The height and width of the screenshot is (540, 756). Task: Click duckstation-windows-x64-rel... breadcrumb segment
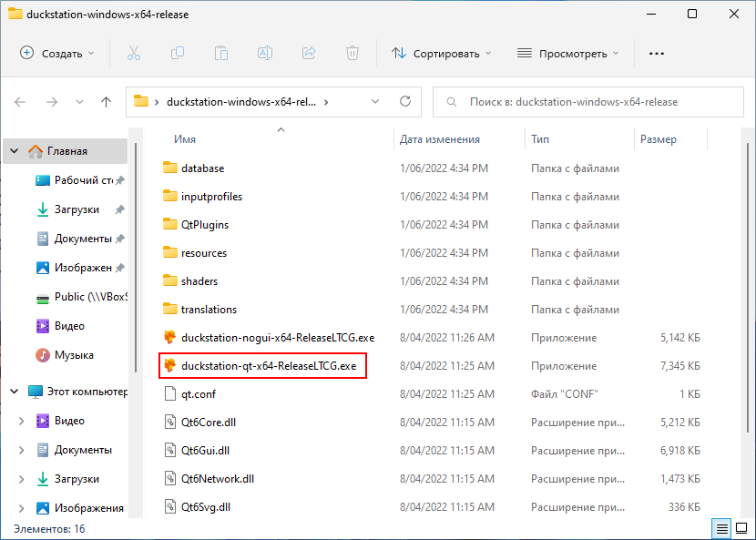click(x=241, y=102)
